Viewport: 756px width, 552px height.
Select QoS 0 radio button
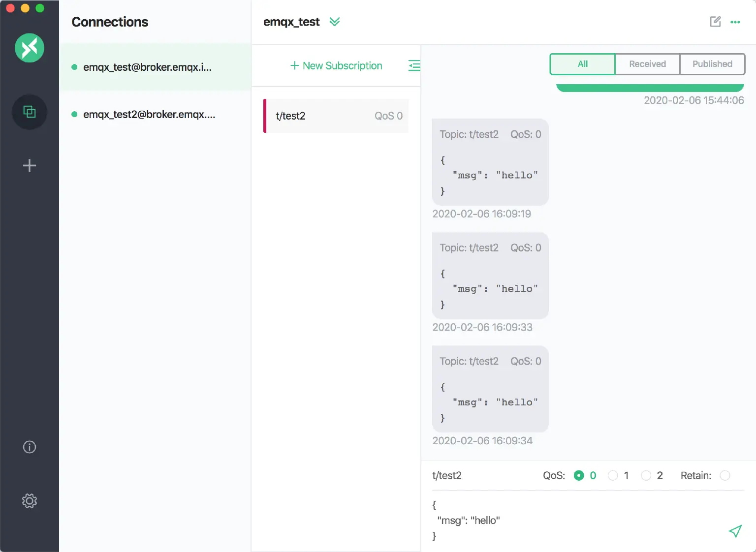click(x=579, y=475)
